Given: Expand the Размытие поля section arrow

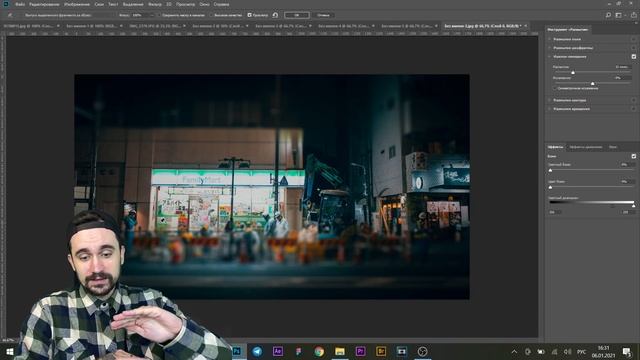Looking at the screenshot, I should (549, 39).
